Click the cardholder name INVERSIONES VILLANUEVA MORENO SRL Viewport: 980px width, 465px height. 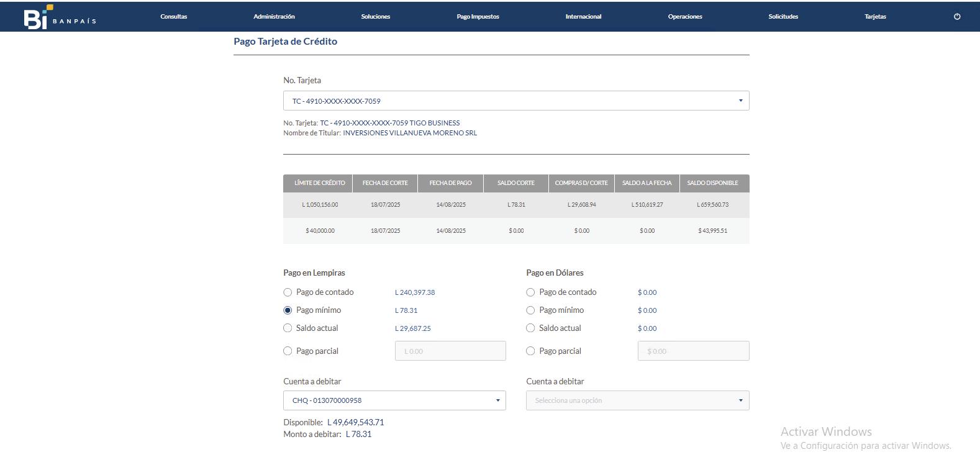410,133
